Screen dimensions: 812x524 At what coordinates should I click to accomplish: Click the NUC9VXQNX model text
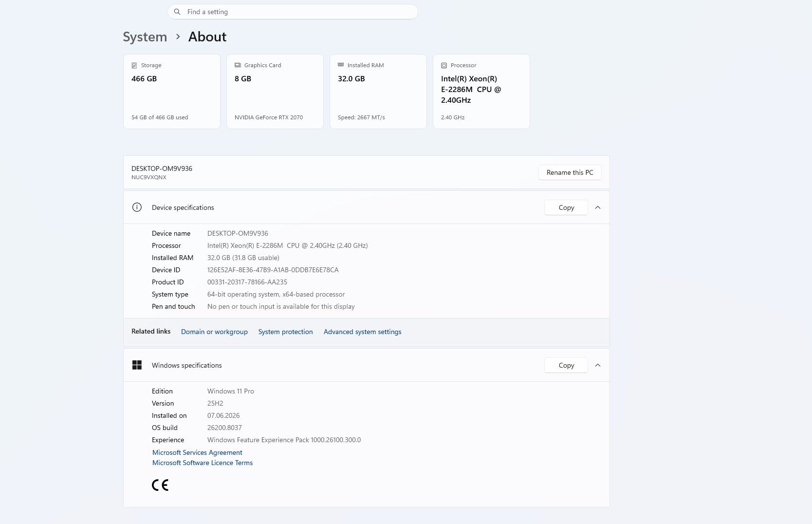[149, 177]
